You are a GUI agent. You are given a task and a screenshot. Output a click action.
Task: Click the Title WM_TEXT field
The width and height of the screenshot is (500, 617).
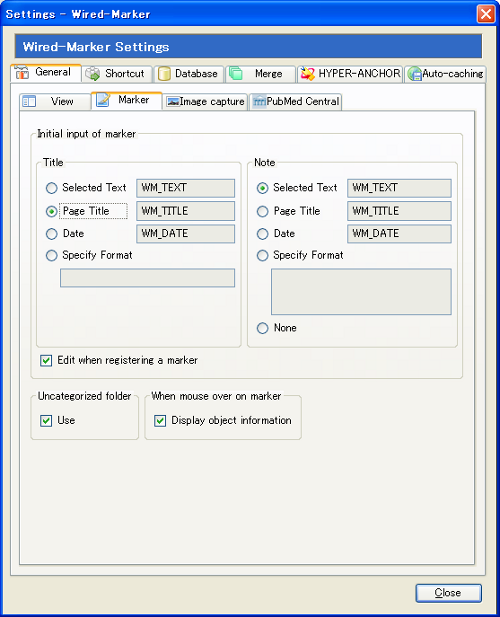(x=186, y=188)
